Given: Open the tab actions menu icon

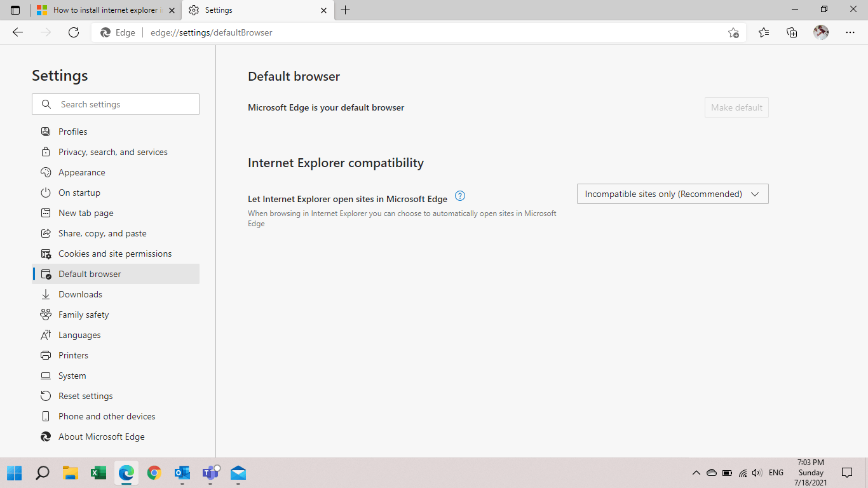Looking at the screenshot, I should pos(15,10).
